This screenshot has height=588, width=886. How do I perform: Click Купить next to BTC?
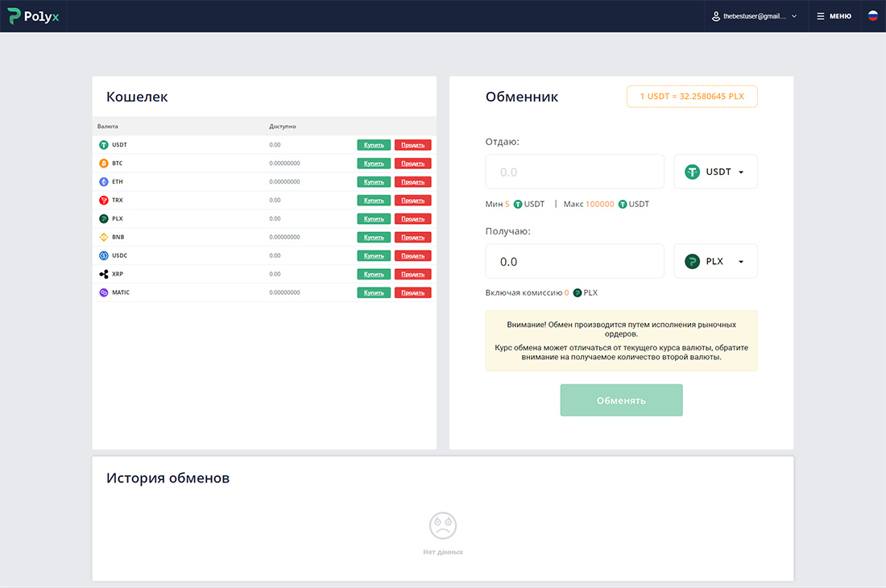(x=373, y=163)
